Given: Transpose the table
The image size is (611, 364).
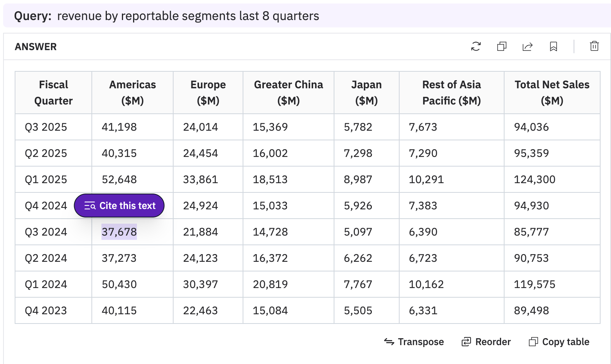Looking at the screenshot, I should [414, 342].
